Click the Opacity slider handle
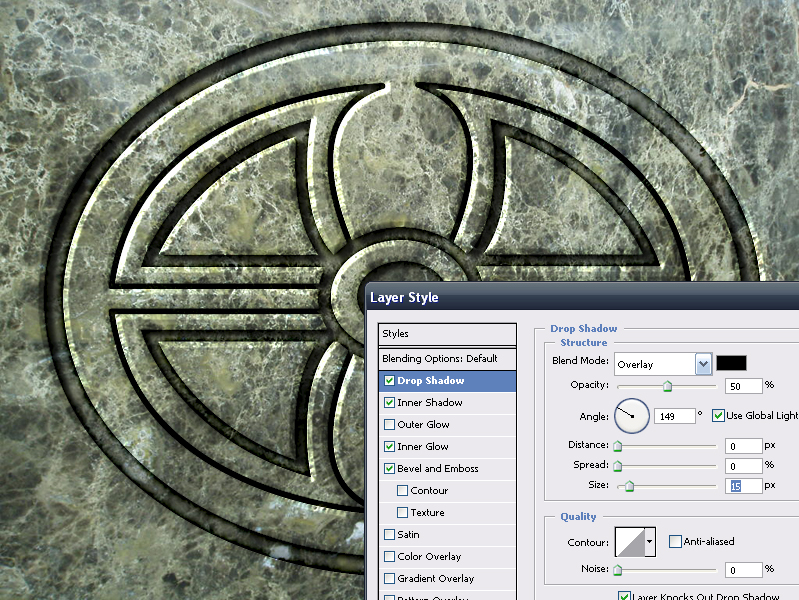This screenshot has width=799, height=600. coord(667,386)
